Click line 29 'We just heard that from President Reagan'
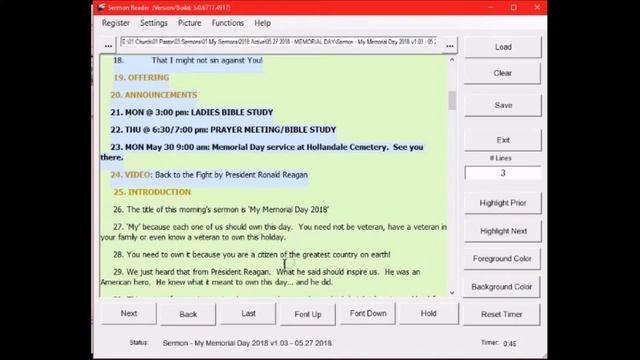The image size is (640, 360). coord(260,277)
